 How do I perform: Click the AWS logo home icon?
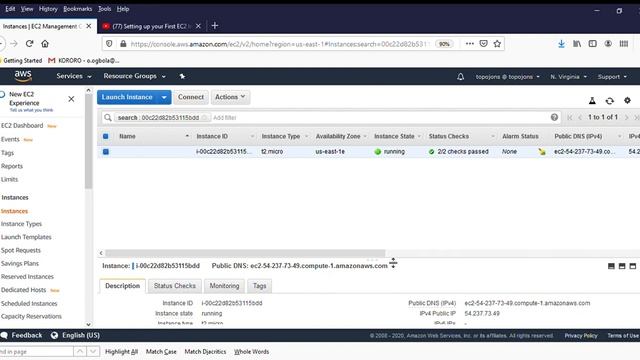point(23,76)
